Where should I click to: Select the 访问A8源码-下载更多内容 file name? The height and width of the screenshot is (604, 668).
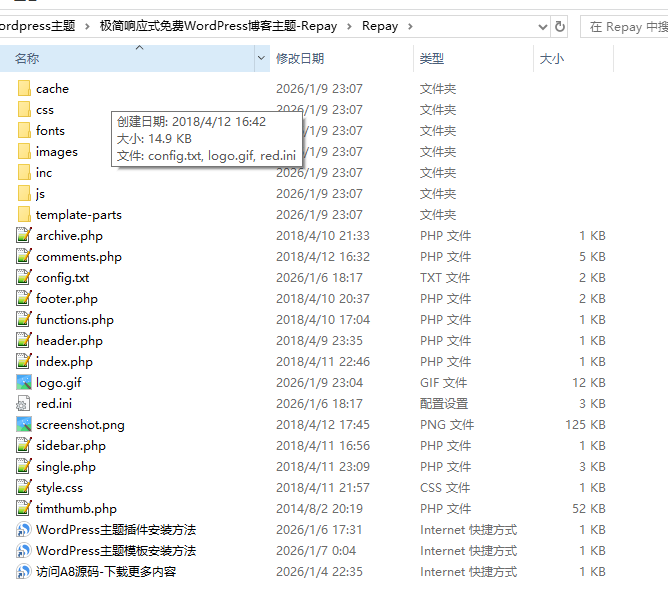[106, 572]
